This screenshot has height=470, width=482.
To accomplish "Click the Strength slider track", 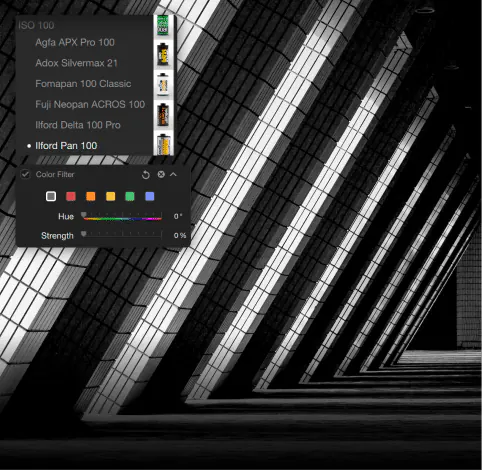I will [122, 235].
